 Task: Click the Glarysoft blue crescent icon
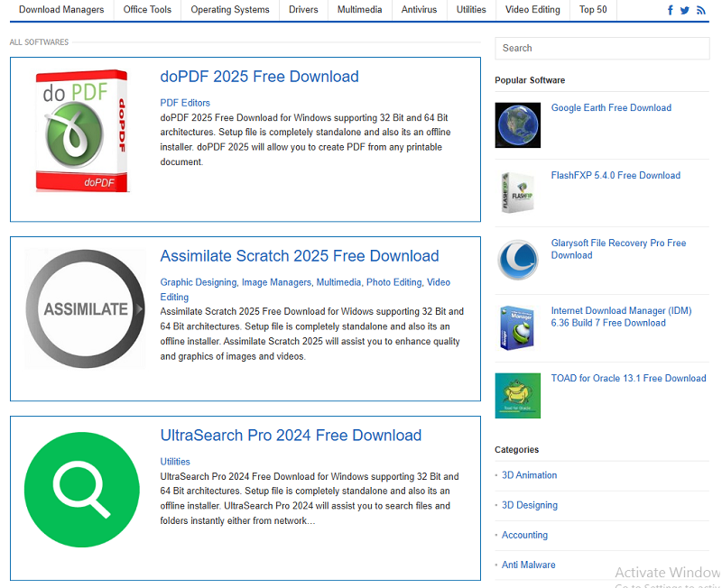[x=517, y=261]
